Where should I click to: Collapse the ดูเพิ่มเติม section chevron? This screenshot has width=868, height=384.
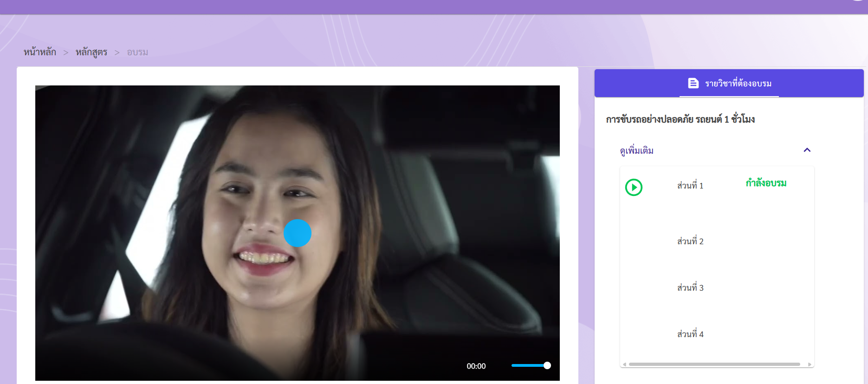point(807,150)
